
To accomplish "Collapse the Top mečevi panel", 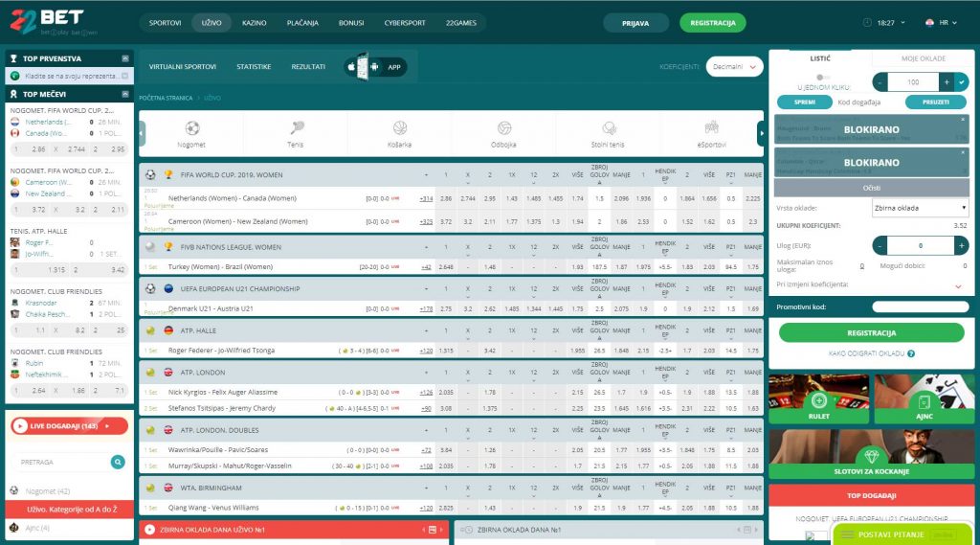I will pyautogui.click(x=125, y=94).
